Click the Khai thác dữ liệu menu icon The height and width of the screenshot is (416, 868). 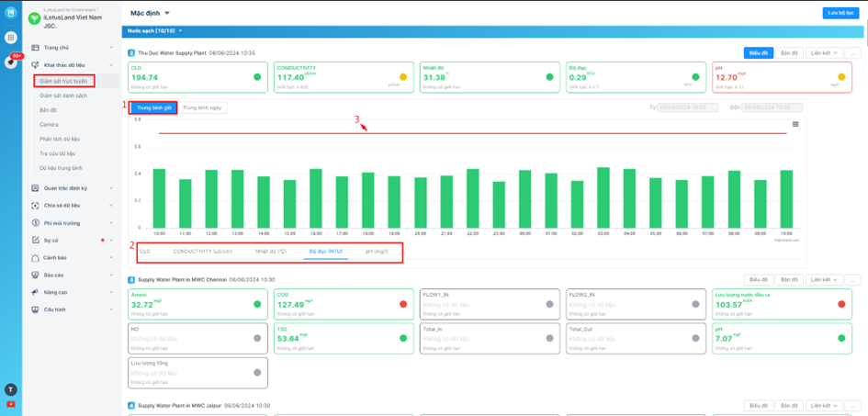36,64
